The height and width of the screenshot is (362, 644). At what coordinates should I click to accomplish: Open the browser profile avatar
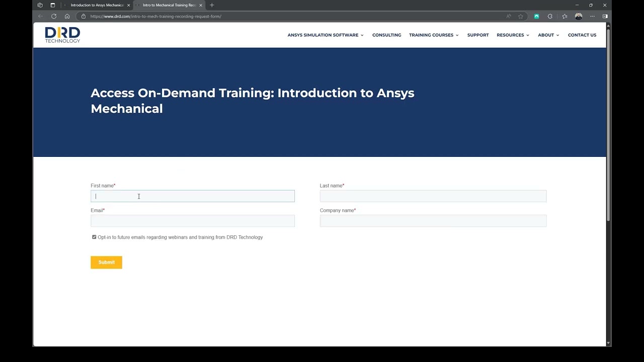(579, 16)
